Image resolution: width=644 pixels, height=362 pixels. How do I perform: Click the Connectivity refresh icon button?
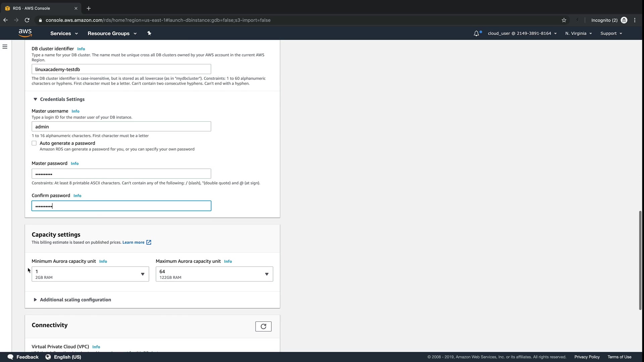(x=263, y=326)
